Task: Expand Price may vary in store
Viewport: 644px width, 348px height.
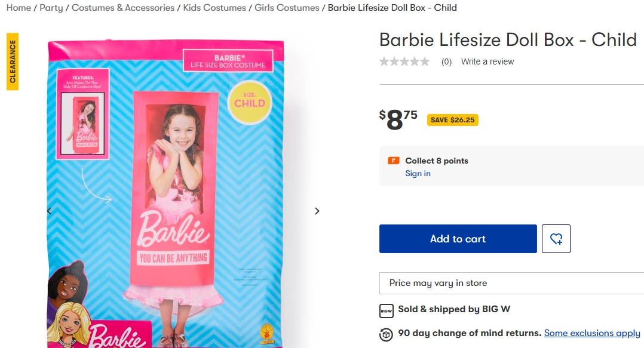Action: (x=511, y=283)
